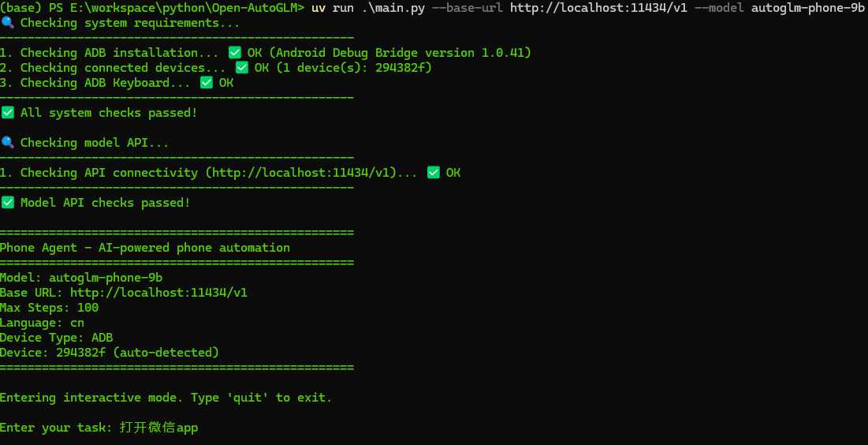Click the "Entering interactive mode" message
Image resolution: width=868 pixels, height=445 pixels.
166,398
